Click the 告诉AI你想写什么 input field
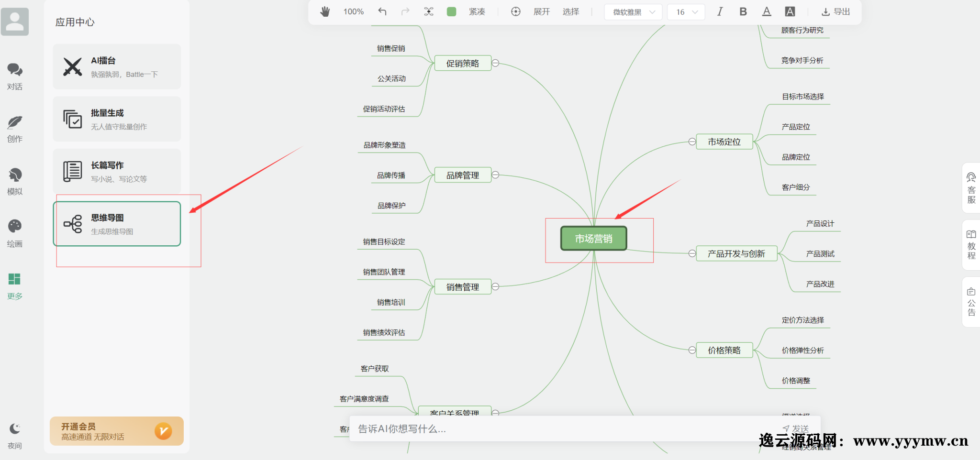Viewport: 980px width, 460px height. 565,429
